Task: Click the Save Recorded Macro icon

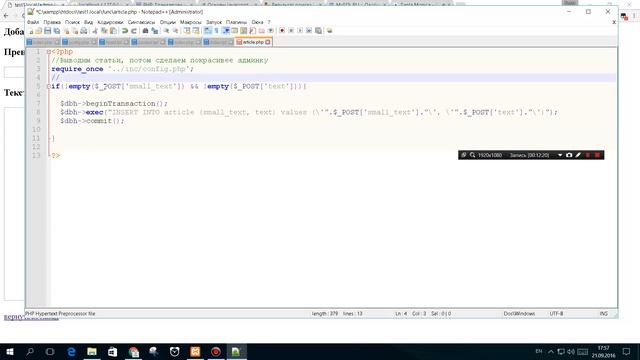Action: [318, 31]
